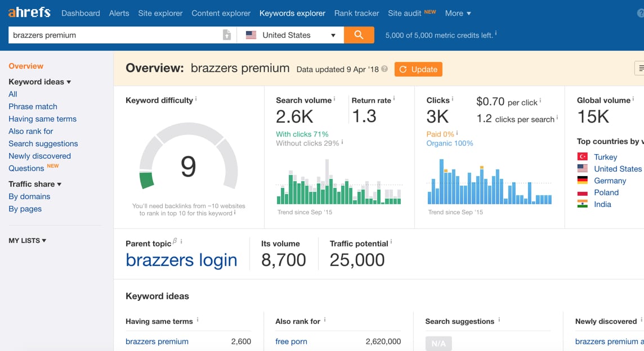644x351 pixels.
Task: Click the Ahrefs logo
Action: click(29, 12)
